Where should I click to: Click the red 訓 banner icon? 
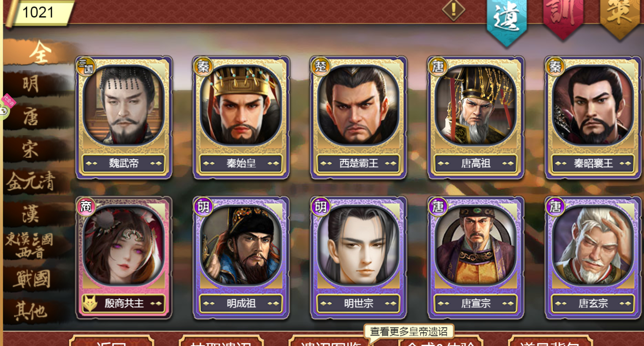click(563, 17)
